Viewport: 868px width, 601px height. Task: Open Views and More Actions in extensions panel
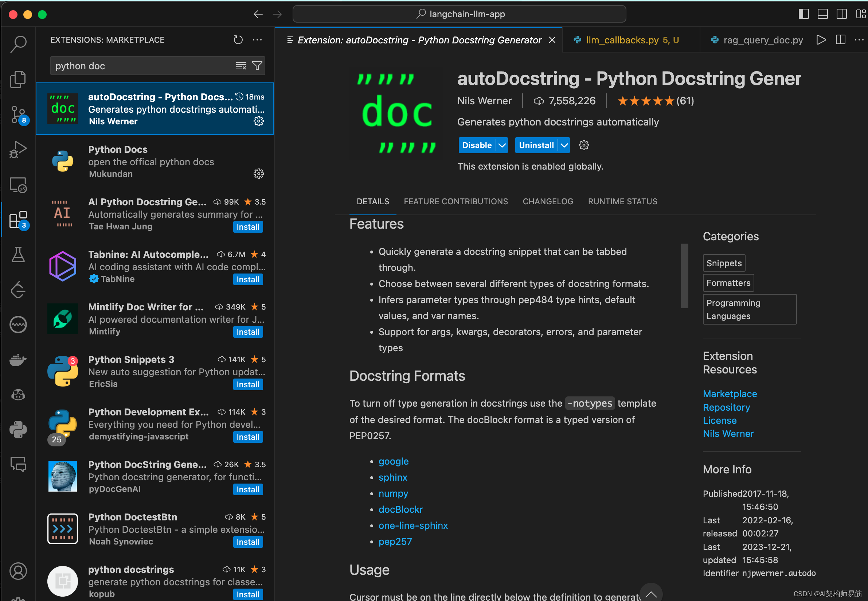(257, 40)
